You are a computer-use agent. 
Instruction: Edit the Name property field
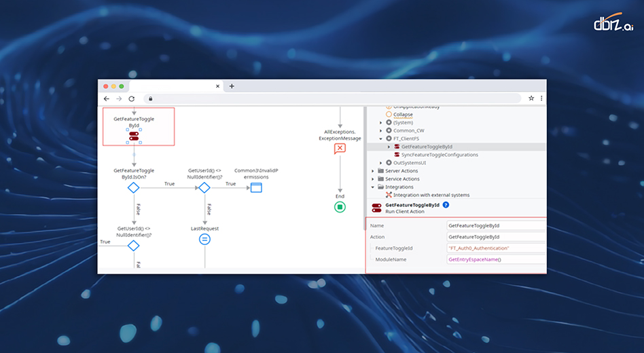click(x=496, y=225)
